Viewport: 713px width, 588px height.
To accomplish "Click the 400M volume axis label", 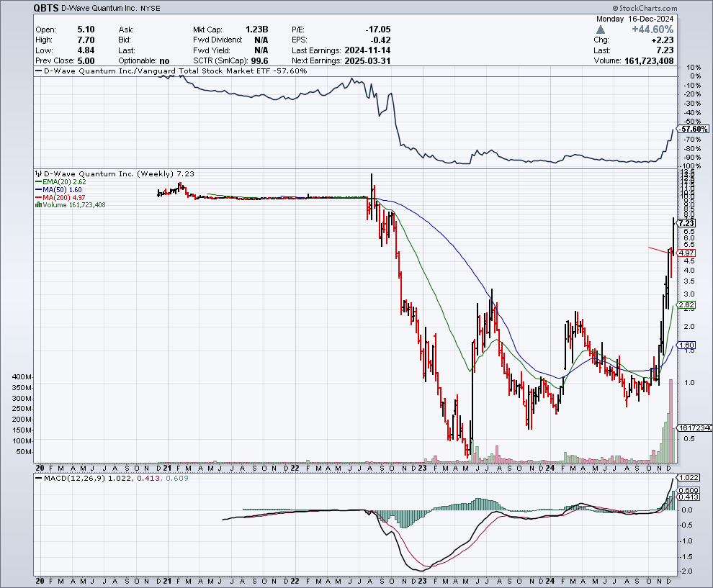I will (22, 377).
